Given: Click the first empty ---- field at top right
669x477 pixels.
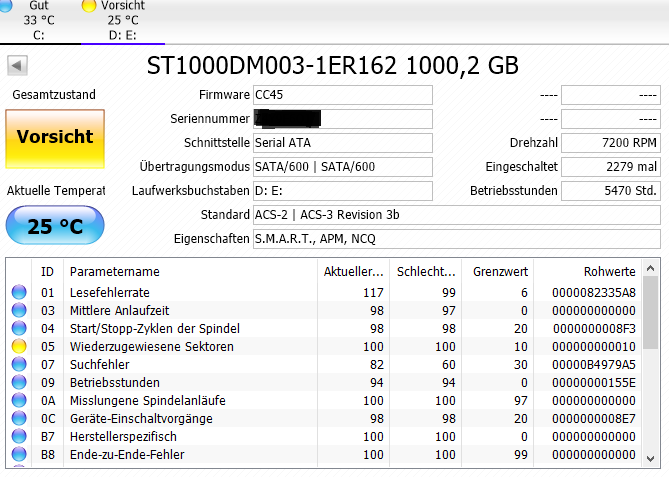Looking at the screenshot, I should click(611, 95).
